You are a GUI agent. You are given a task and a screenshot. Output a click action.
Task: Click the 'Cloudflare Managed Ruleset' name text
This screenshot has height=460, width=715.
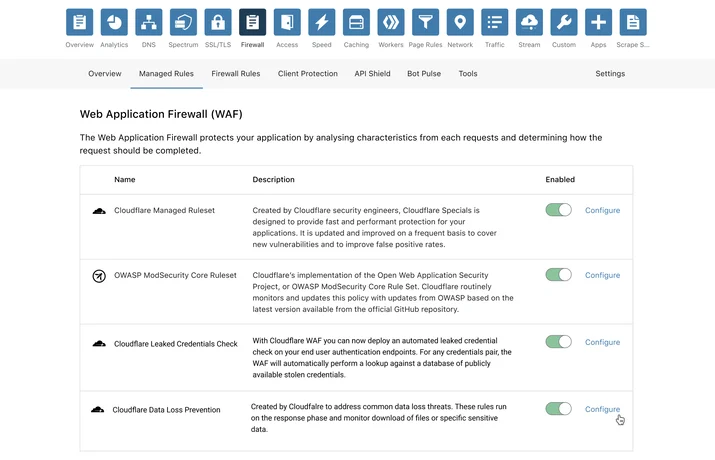pyautogui.click(x=164, y=210)
